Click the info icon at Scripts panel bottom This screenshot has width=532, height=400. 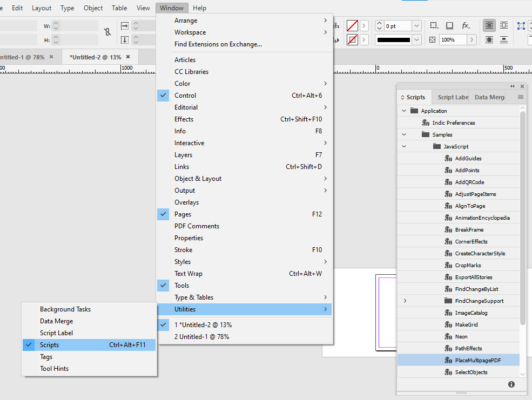(511, 384)
